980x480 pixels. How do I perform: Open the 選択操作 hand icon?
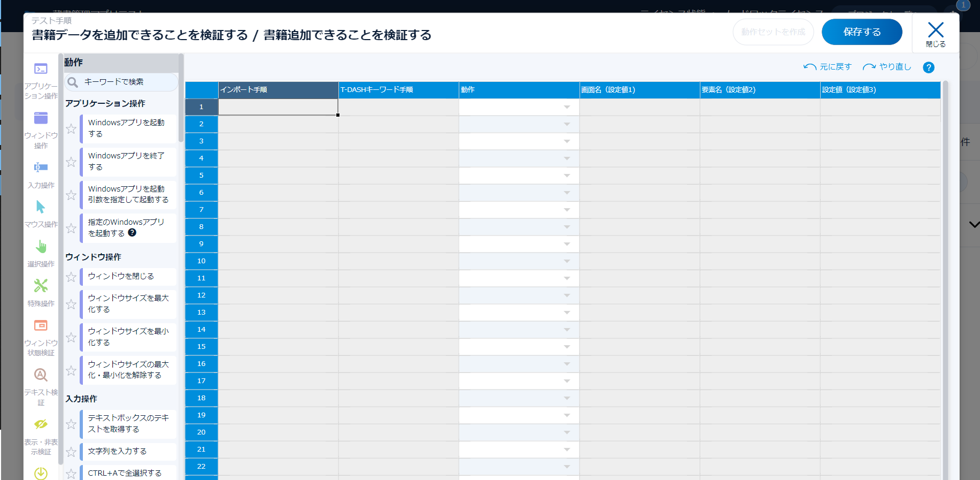tap(41, 247)
